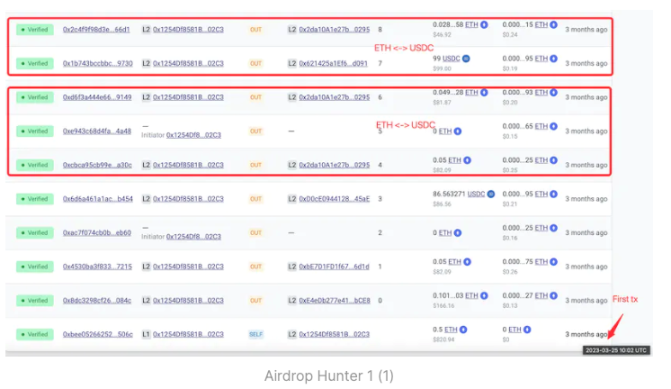Open transaction hash 0x1b743bccbbc...9730
671x389 pixels.
[x=98, y=63]
